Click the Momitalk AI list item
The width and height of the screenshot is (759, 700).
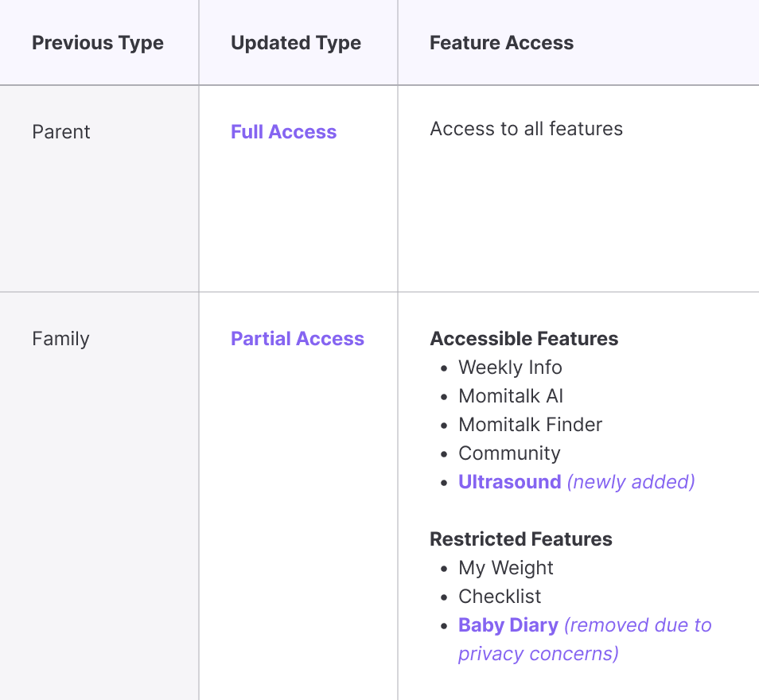(x=511, y=396)
